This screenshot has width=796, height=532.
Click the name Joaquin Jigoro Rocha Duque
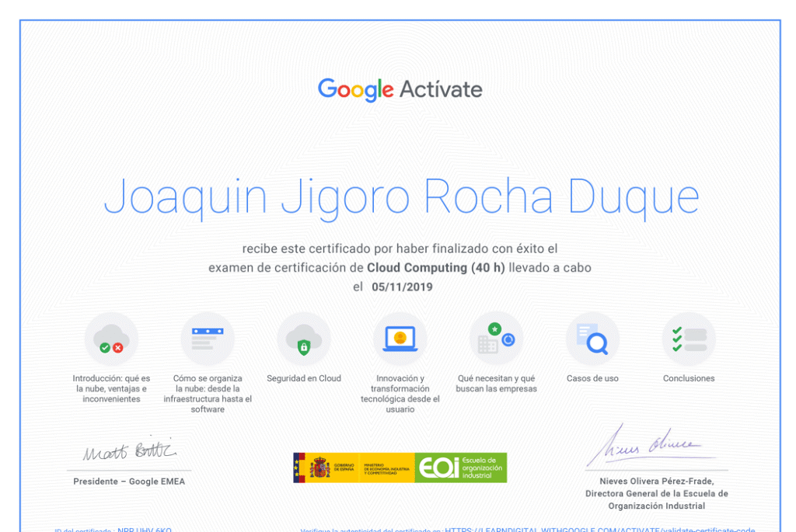(x=401, y=198)
